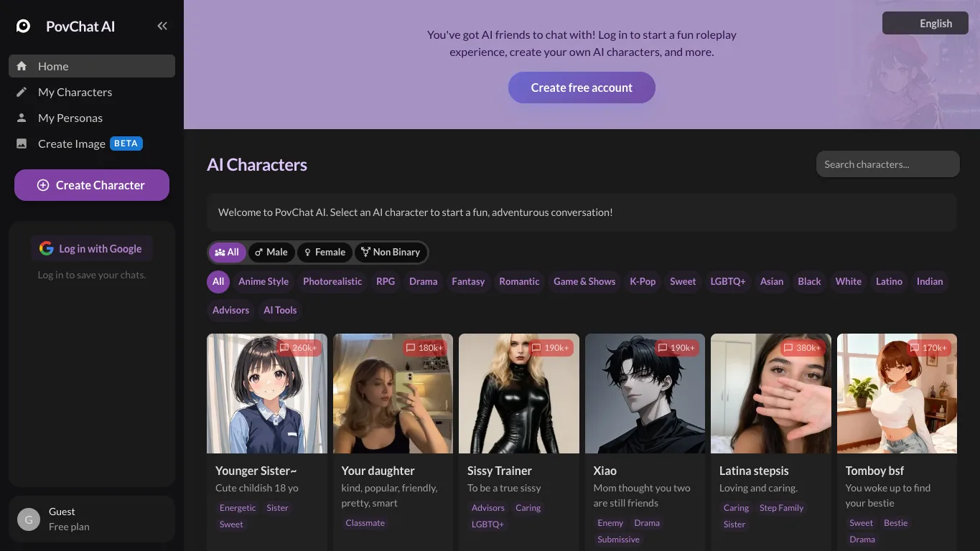Filter characters by Non Binary
Viewport: 980px width, 551px height.
click(x=391, y=253)
